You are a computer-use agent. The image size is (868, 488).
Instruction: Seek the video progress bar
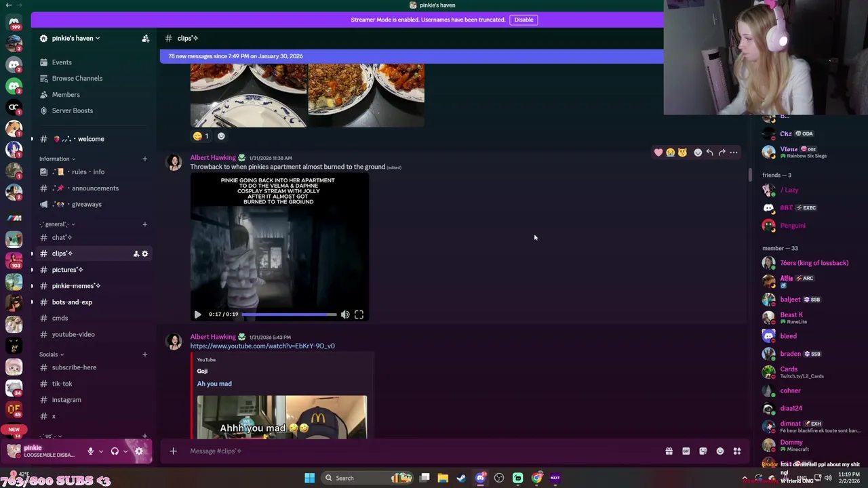pyautogui.click(x=290, y=314)
